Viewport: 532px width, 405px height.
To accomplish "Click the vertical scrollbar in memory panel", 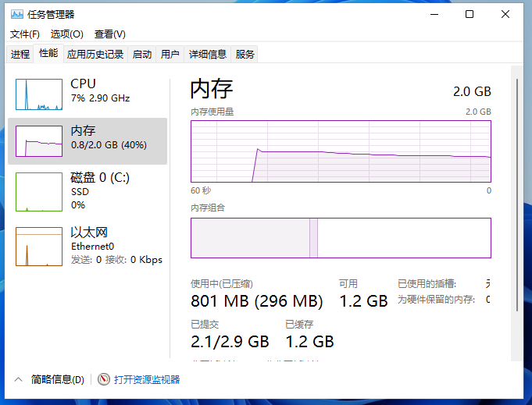I will [x=516, y=211].
